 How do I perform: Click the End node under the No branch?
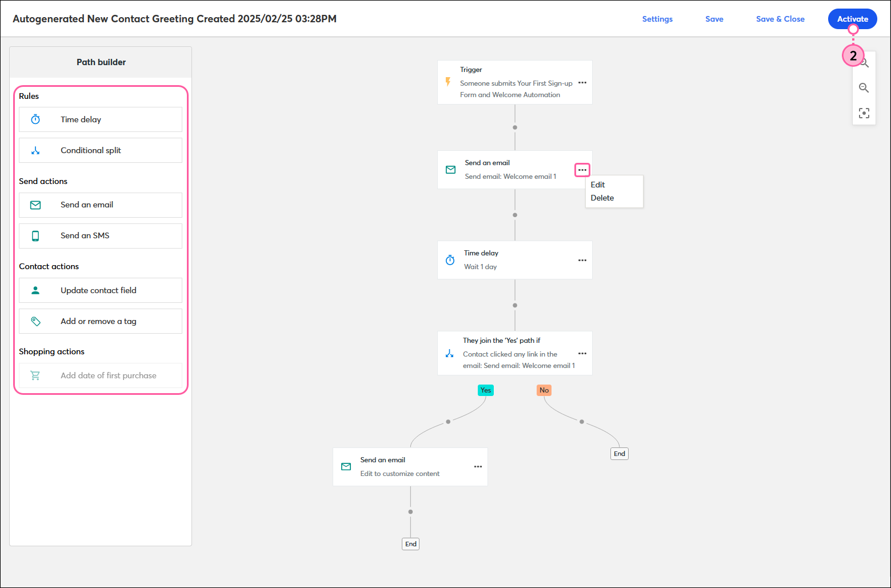click(x=620, y=454)
